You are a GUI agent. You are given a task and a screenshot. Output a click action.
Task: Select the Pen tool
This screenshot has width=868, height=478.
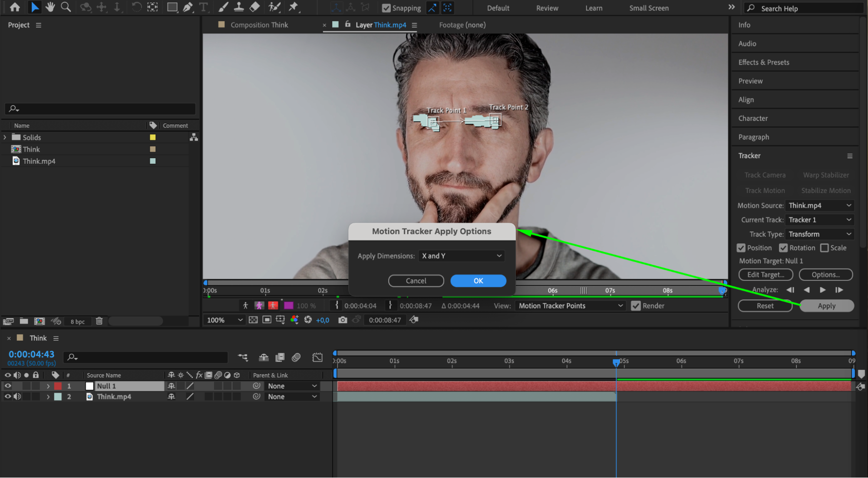click(x=188, y=7)
